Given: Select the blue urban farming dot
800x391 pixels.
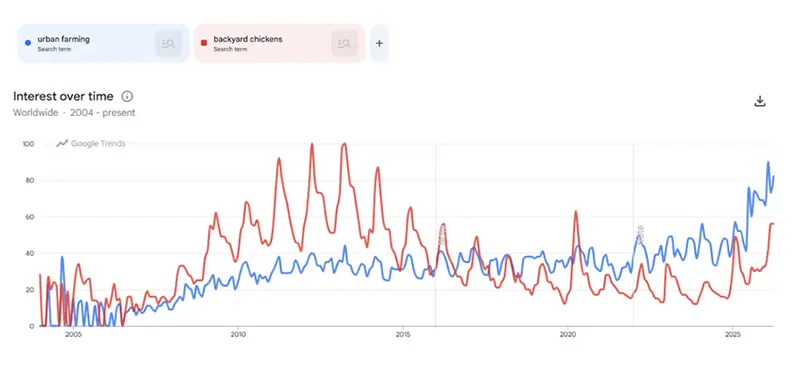Looking at the screenshot, I should [x=28, y=43].
